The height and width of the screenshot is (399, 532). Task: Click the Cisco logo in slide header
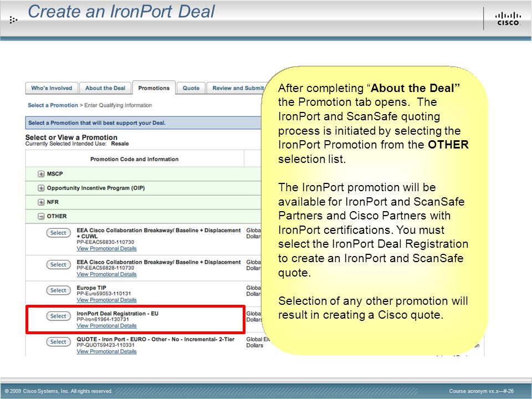(508, 19)
